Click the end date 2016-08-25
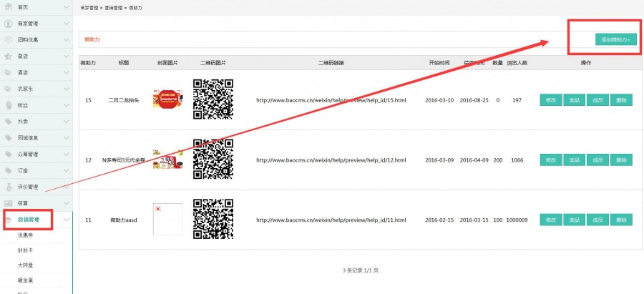Viewport: 644px width, 294px height. (474, 99)
